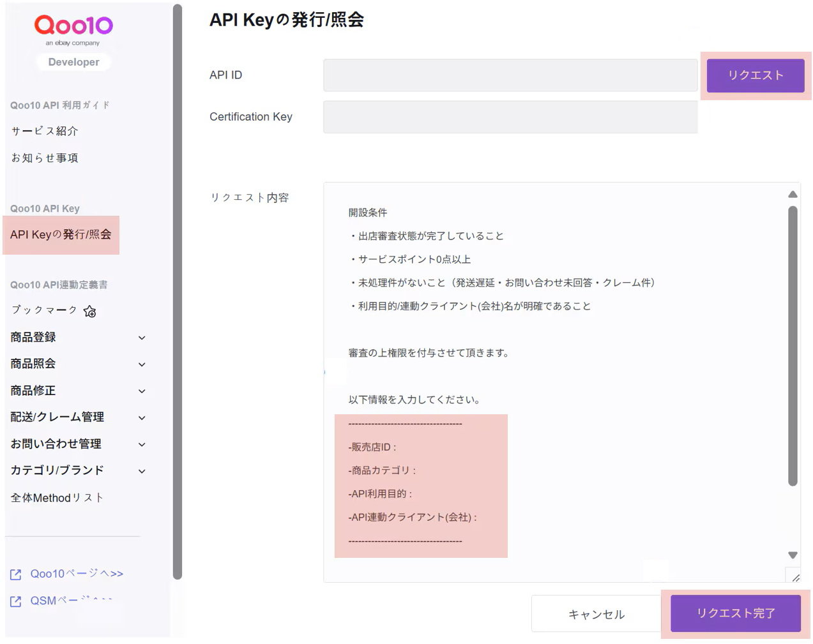Click the -API連動クライアント(会社) : line

coord(413,518)
